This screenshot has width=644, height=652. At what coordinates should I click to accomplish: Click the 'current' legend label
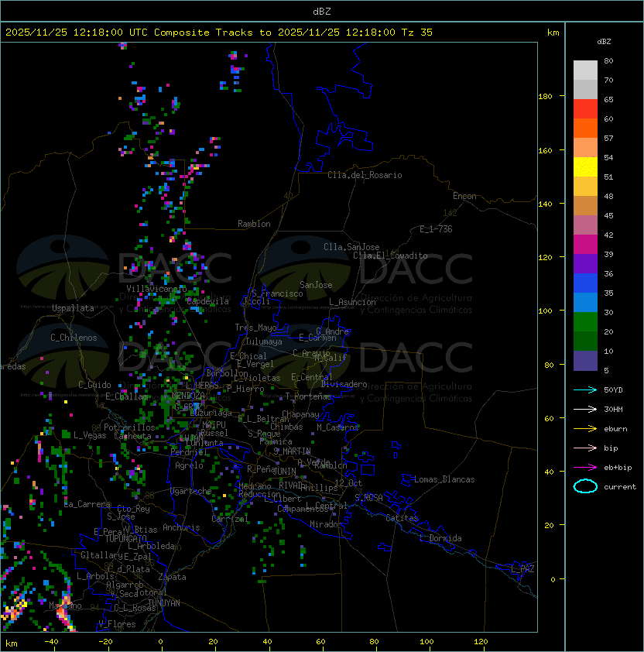[620, 487]
